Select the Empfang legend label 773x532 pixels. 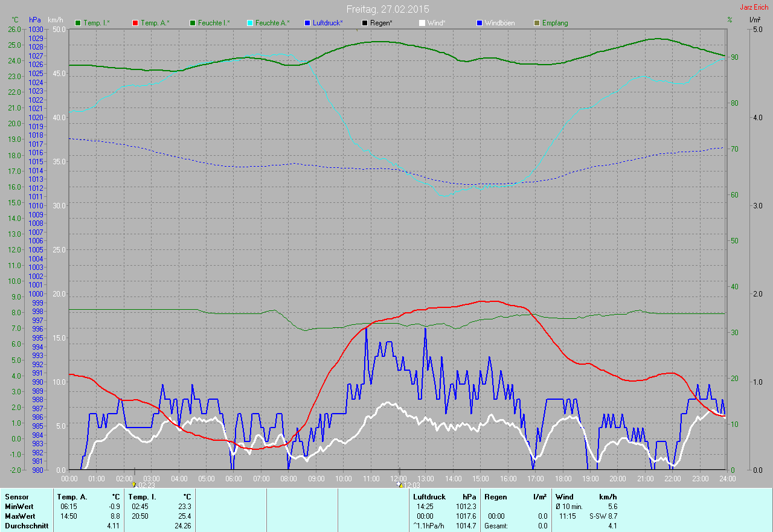click(x=555, y=23)
